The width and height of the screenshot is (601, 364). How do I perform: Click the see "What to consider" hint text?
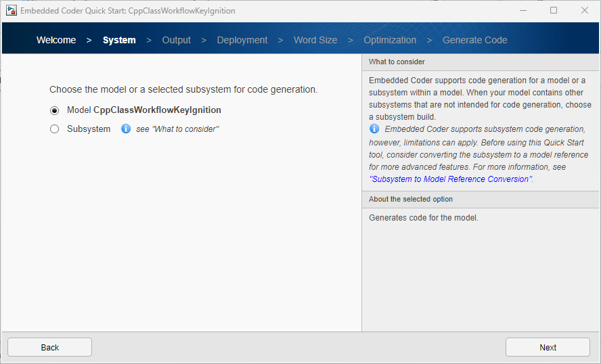click(177, 129)
